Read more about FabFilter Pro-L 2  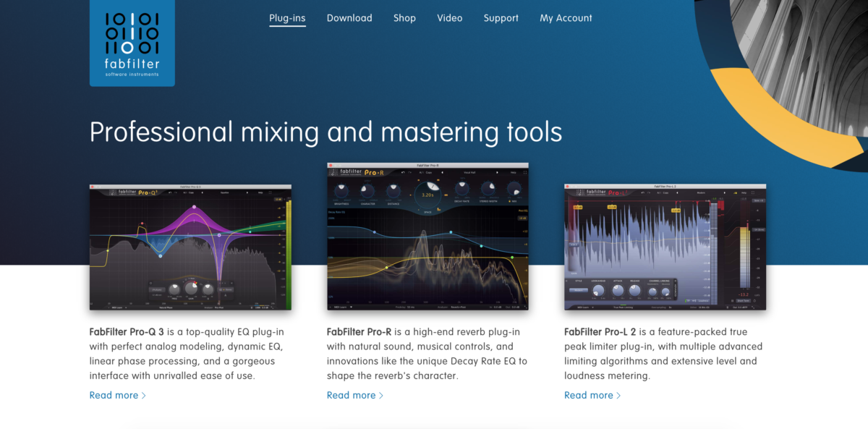tap(592, 395)
